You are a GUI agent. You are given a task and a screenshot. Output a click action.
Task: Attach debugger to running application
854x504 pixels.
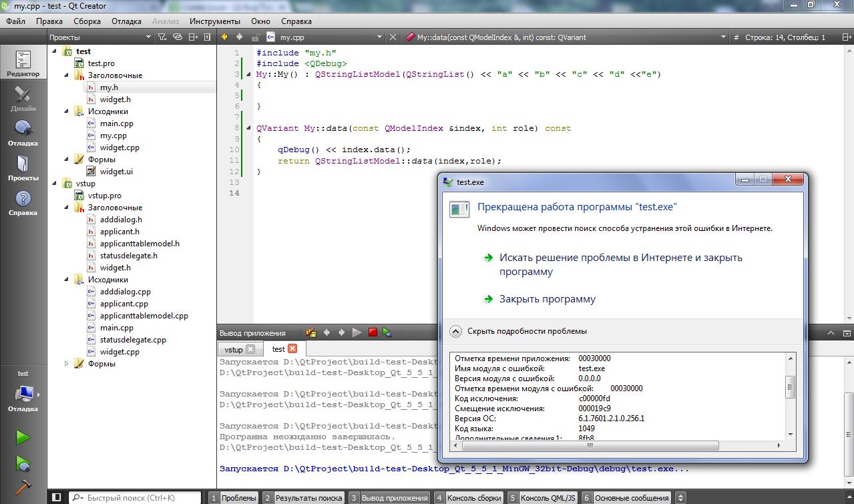387,332
